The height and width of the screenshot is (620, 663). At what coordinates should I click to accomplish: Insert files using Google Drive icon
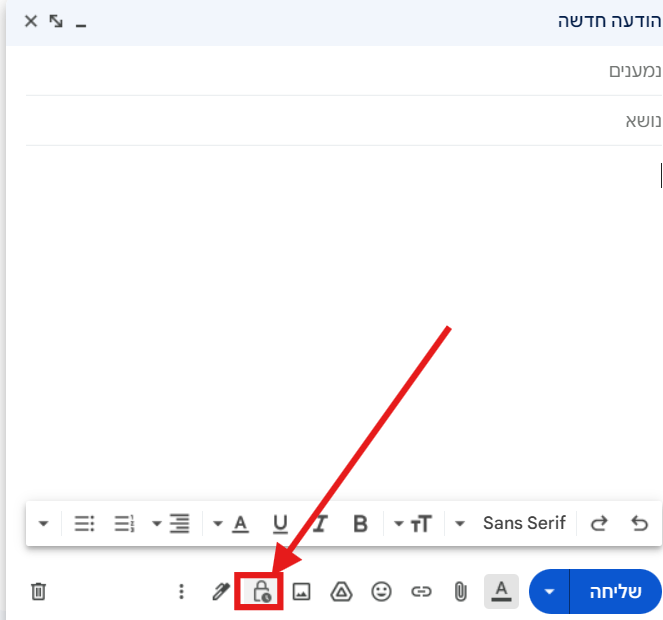[341, 591]
